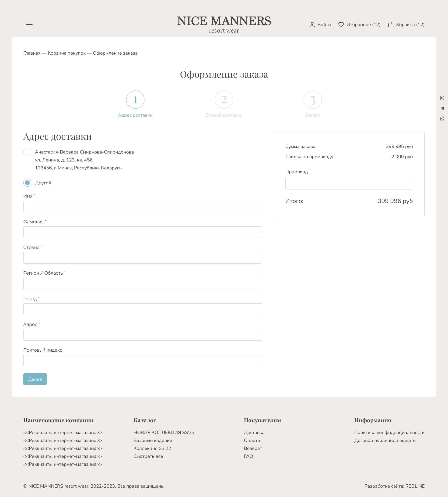Open the FAQ footer link
This screenshot has height=497, width=448.
(x=248, y=456)
